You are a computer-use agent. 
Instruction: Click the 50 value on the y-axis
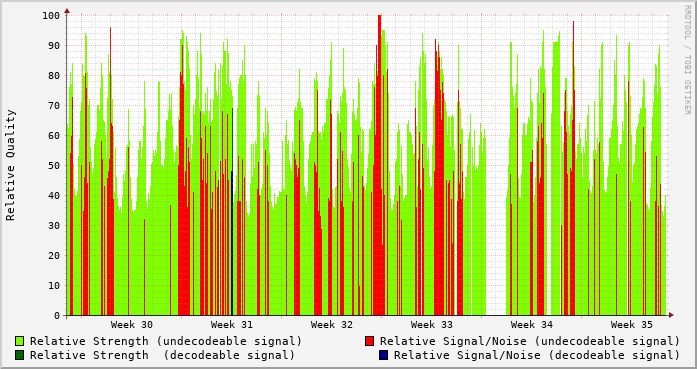tap(54, 165)
